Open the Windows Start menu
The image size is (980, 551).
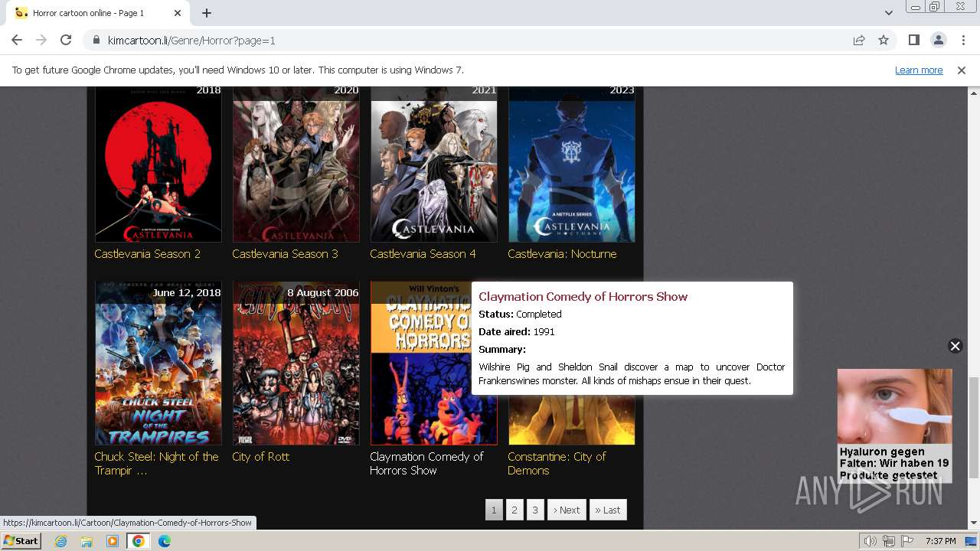tap(21, 541)
